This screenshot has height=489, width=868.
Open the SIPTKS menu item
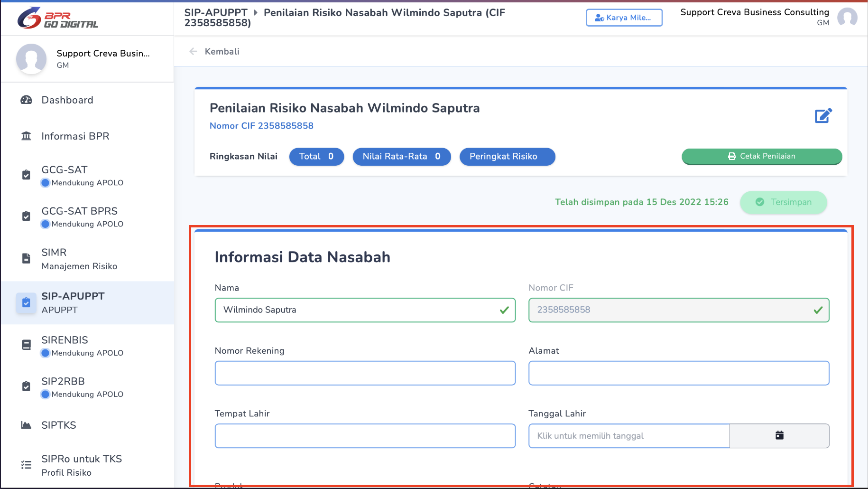[x=87, y=425]
